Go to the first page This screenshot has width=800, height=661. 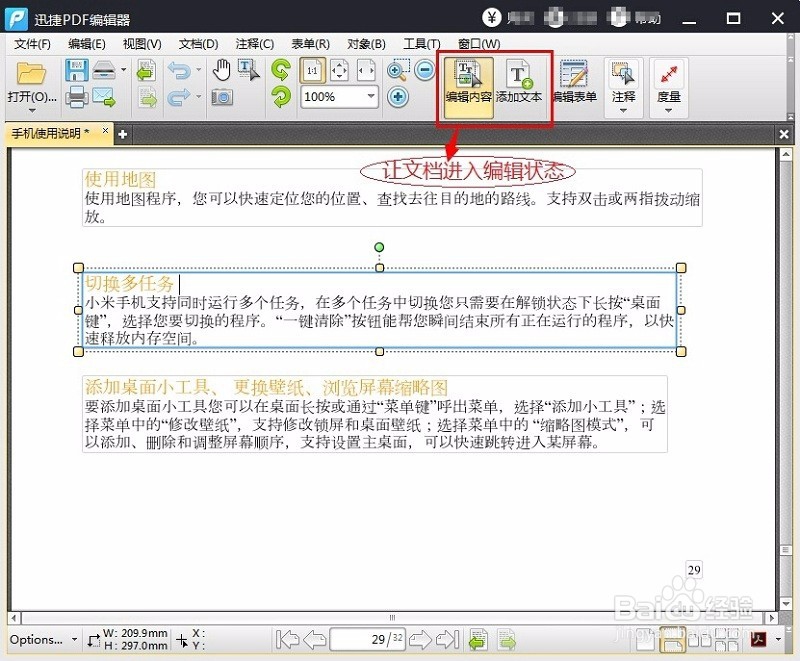coord(287,639)
